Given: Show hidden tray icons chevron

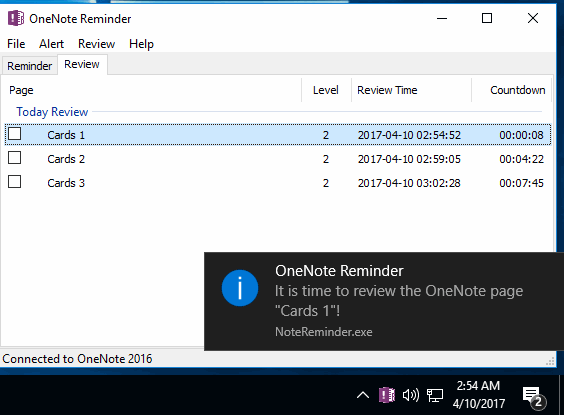Looking at the screenshot, I should (x=363, y=396).
